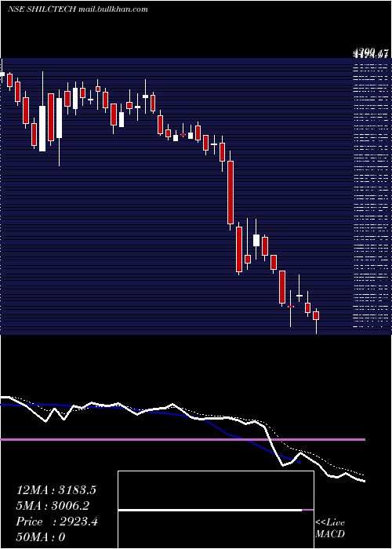Click the 'NSE SHILCTECH mail.bullkhan.com' title text

coord(78,9)
